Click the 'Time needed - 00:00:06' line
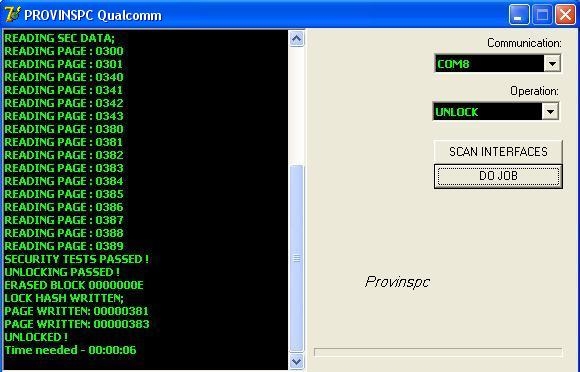This screenshot has height=372, width=580. (70, 350)
